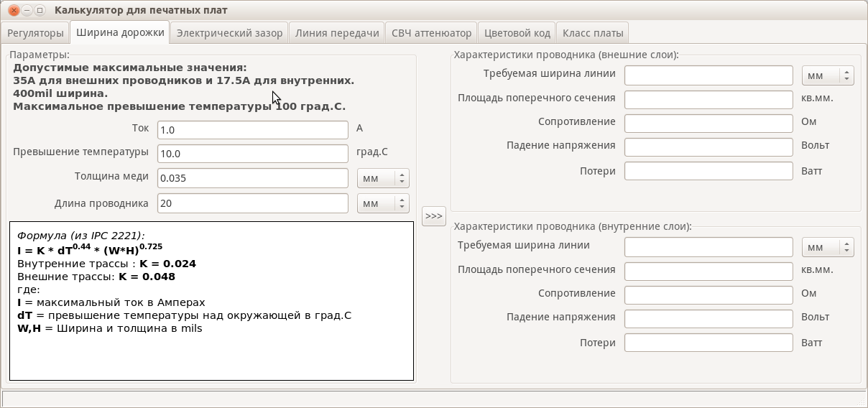This screenshot has width=868, height=408.
Task: Click external Требуемая ширина линии field
Action: coord(708,75)
